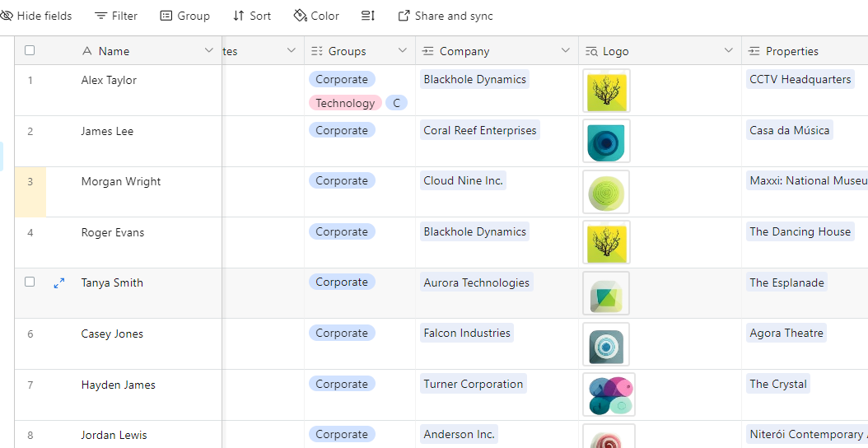This screenshot has width=868, height=448.
Task: Open the Name column dropdown arrow
Action: point(208,50)
